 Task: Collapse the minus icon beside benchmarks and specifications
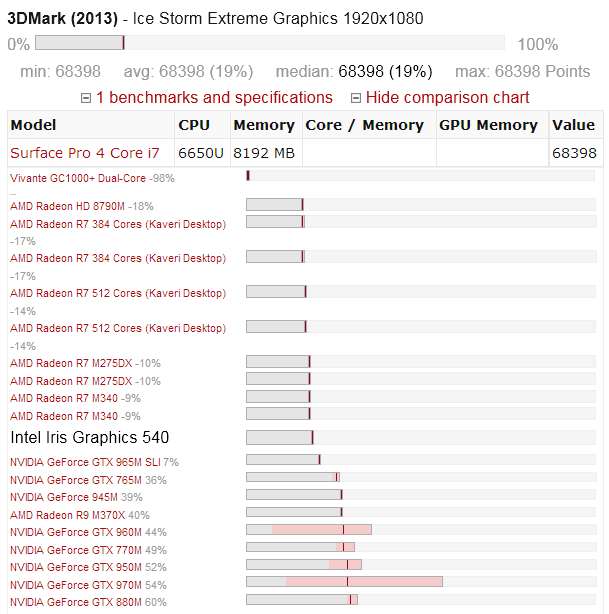click(x=86, y=98)
